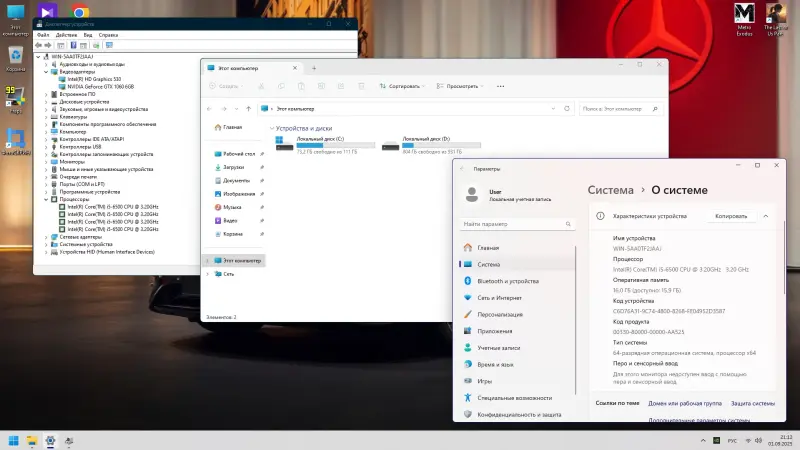The width and height of the screenshot is (800, 450).
Task: Select Персонализация in Settings sidebar
Action: pos(517,314)
